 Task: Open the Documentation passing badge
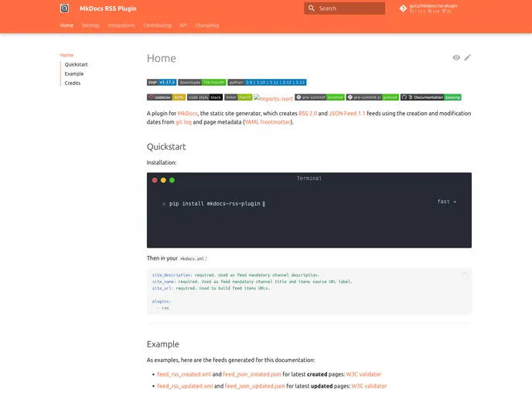click(x=431, y=97)
